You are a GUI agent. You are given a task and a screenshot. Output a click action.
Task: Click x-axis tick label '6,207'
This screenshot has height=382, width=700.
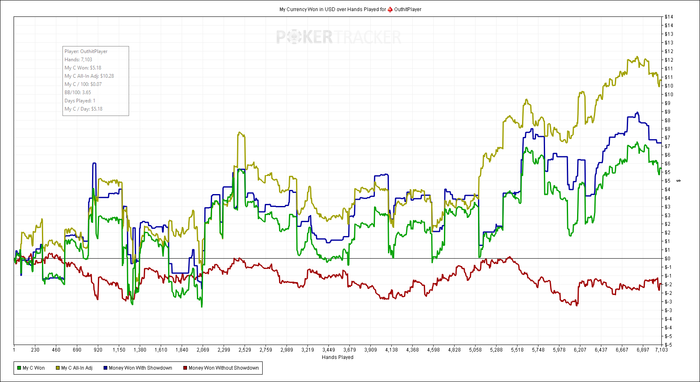tap(579, 351)
